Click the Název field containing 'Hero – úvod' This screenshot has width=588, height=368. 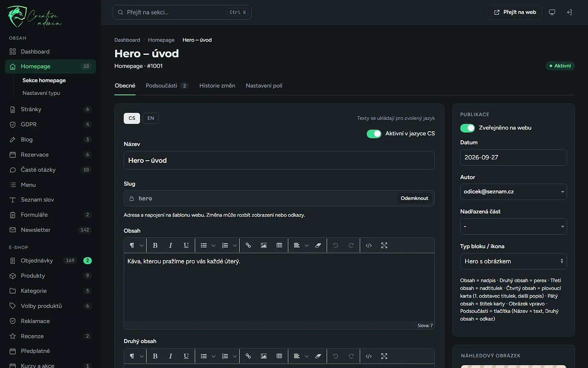pyautogui.click(x=279, y=160)
